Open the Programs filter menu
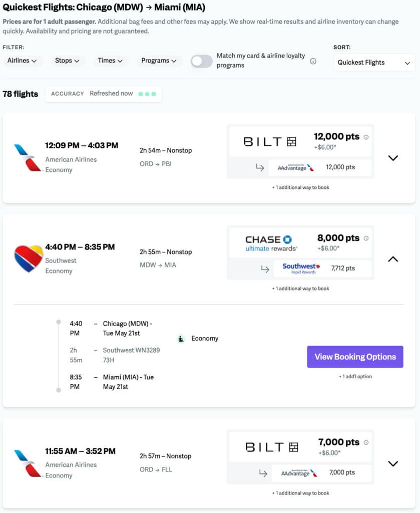The height and width of the screenshot is (513, 420). 159,61
